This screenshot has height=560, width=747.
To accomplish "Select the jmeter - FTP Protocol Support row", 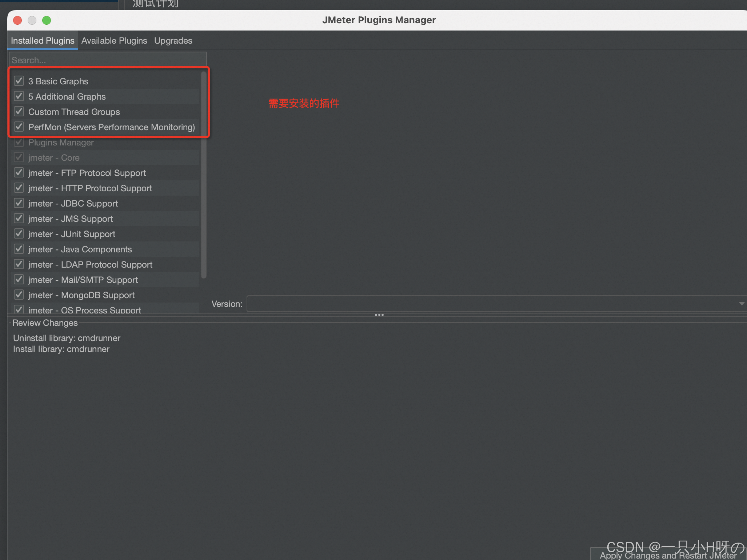I will coord(105,173).
